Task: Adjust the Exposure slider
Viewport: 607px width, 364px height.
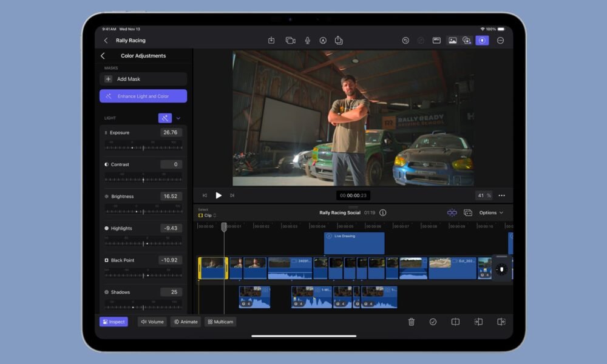Action: [143, 147]
